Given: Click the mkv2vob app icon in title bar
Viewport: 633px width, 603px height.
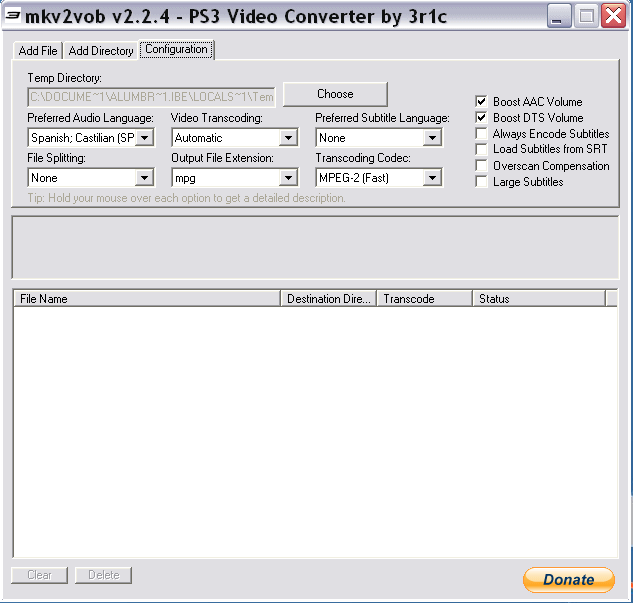Looking at the screenshot, I should (x=13, y=16).
